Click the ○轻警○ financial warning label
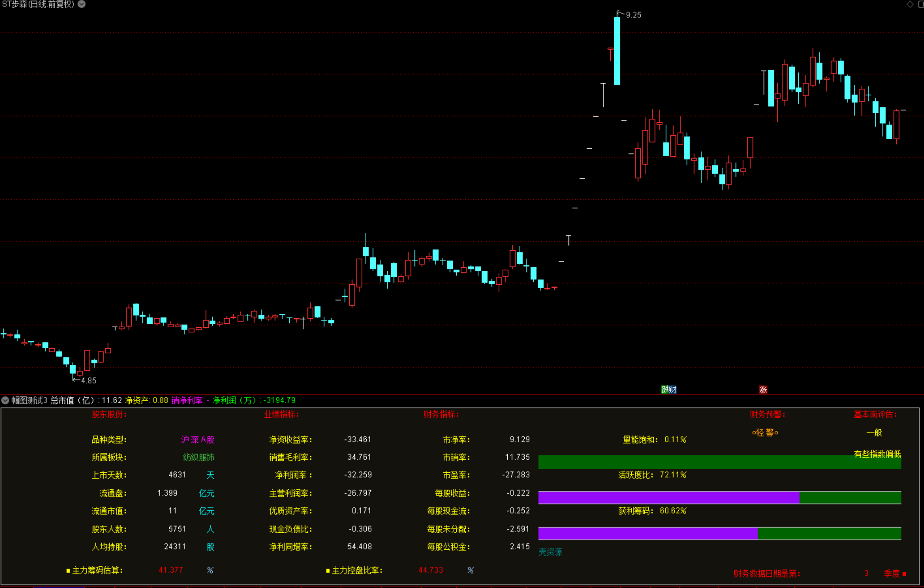This screenshot has width=924, height=588. 765,432
